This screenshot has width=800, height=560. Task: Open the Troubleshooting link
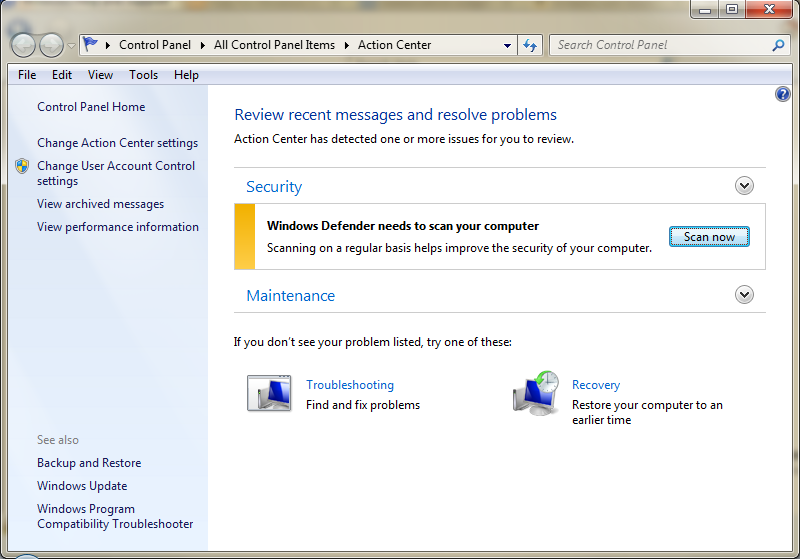pos(350,385)
